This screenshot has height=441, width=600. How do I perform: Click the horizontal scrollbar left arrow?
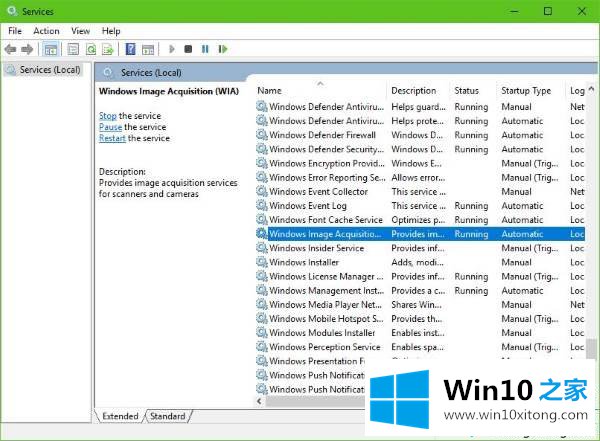point(259,401)
